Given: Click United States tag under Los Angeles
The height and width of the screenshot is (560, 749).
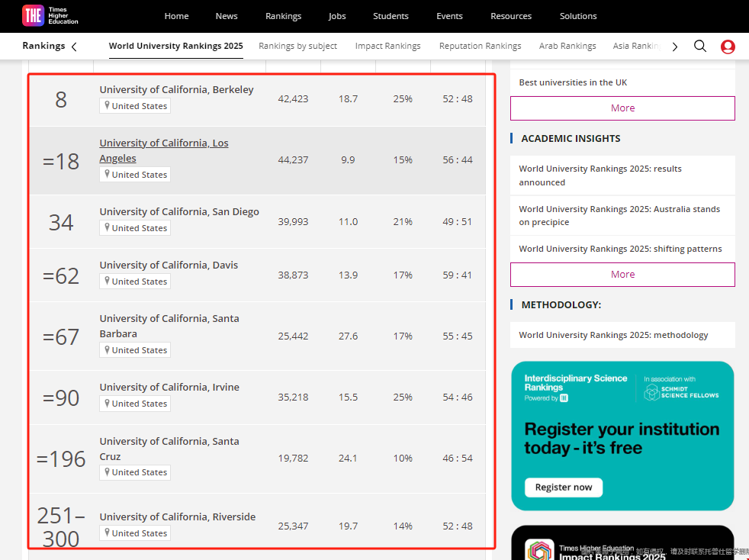Looking at the screenshot, I should [135, 175].
